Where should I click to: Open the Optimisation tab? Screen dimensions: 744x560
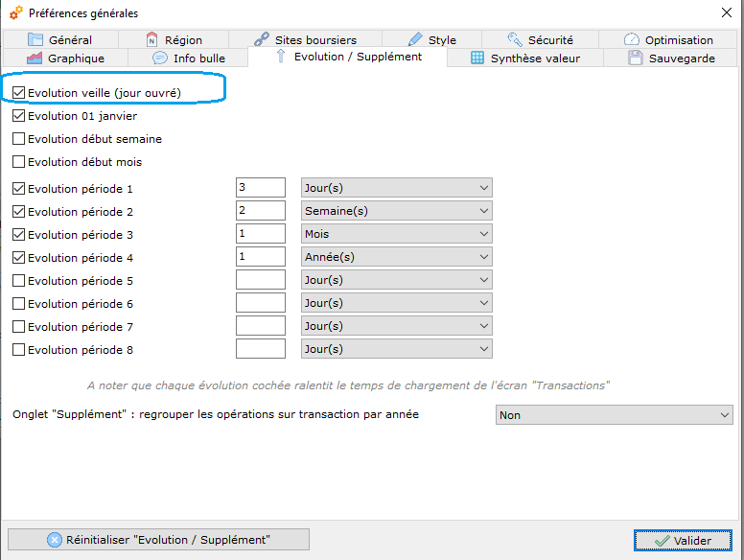point(668,40)
